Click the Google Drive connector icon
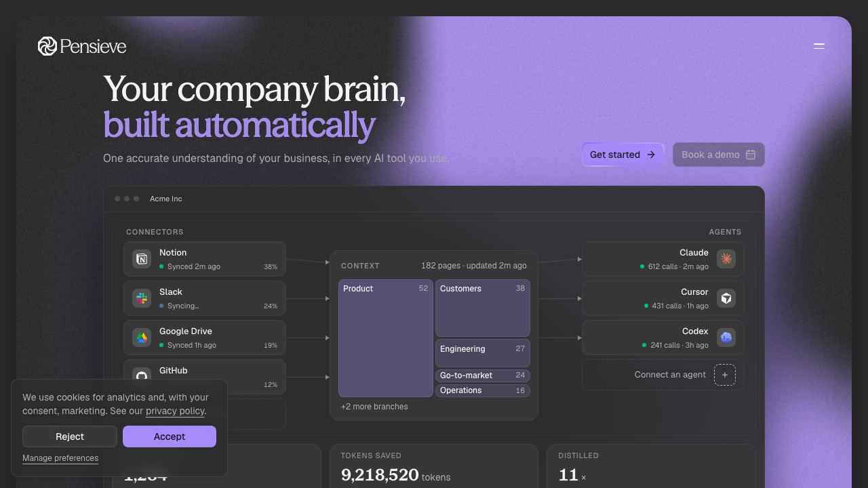 142,338
